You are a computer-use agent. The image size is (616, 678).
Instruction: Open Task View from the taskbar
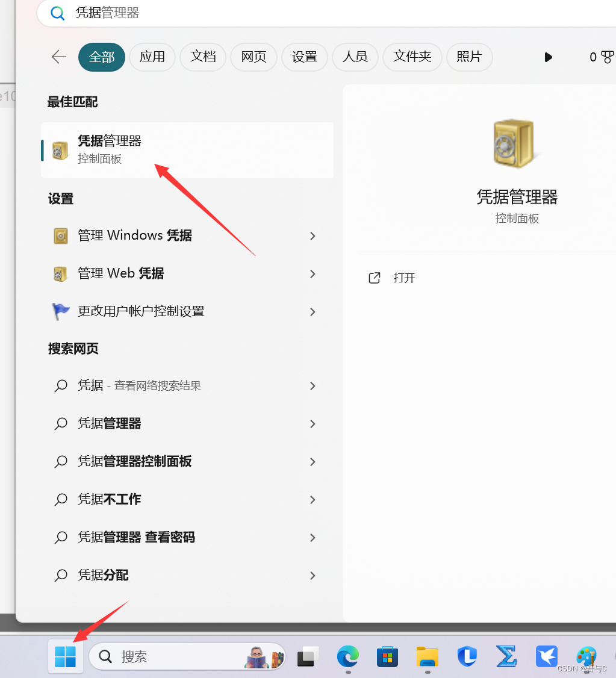(x=307, y=656)
